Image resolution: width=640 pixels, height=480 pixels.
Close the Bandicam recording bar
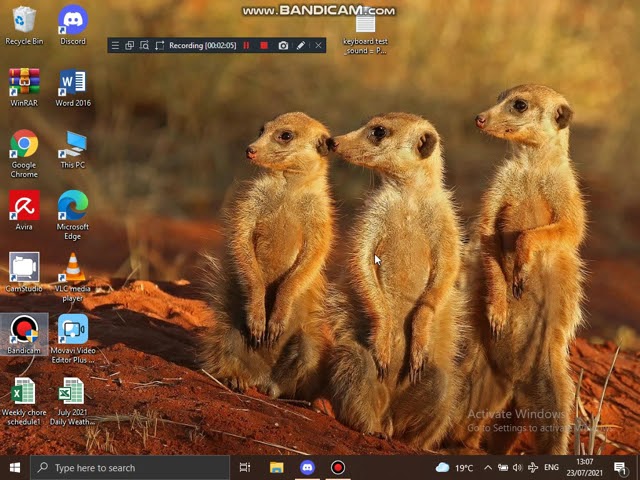pos(318,45)
